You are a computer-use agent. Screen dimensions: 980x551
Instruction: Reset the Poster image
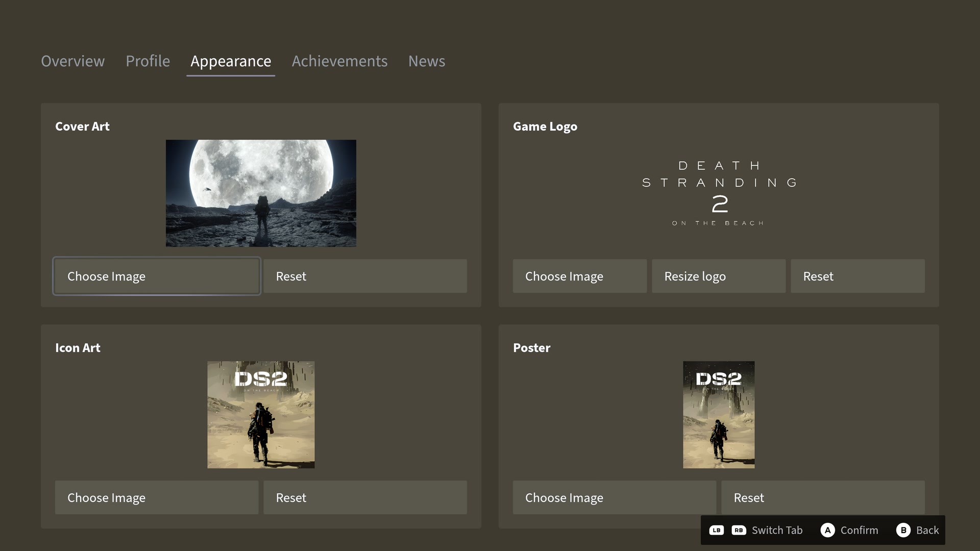pyautogui.click(x=823, y=497)
